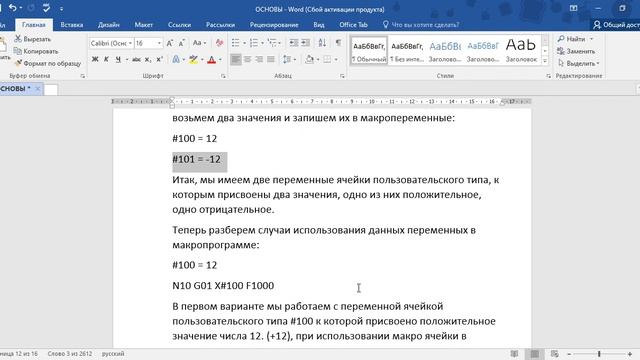Click the Replace (Заменить) button
This screenshot has width=640, height=360.
pyautogui.click(x=576, y=51)
